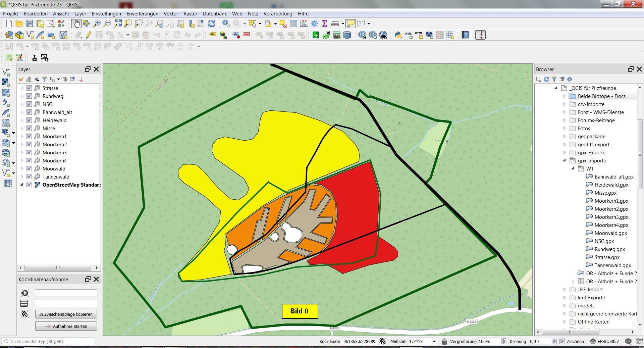The width and height of the screenshot is (644, 348).
Task: Open the Verarbeitung menu
Action: click(278, 14)
